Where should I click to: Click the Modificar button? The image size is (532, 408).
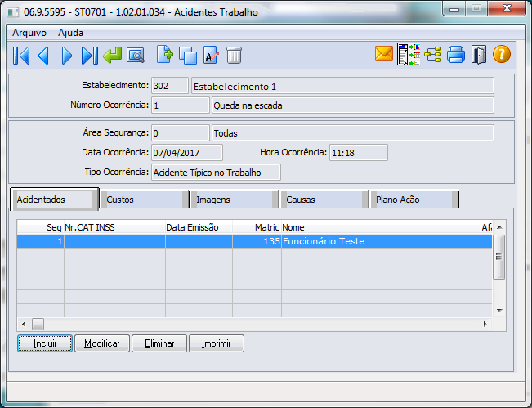point(102,343)
